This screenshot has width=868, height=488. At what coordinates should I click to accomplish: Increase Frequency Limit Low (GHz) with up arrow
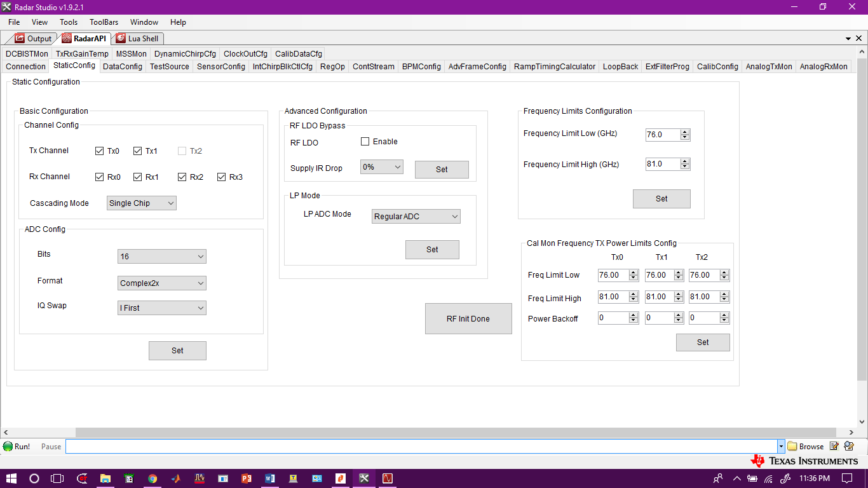point(685,132)
